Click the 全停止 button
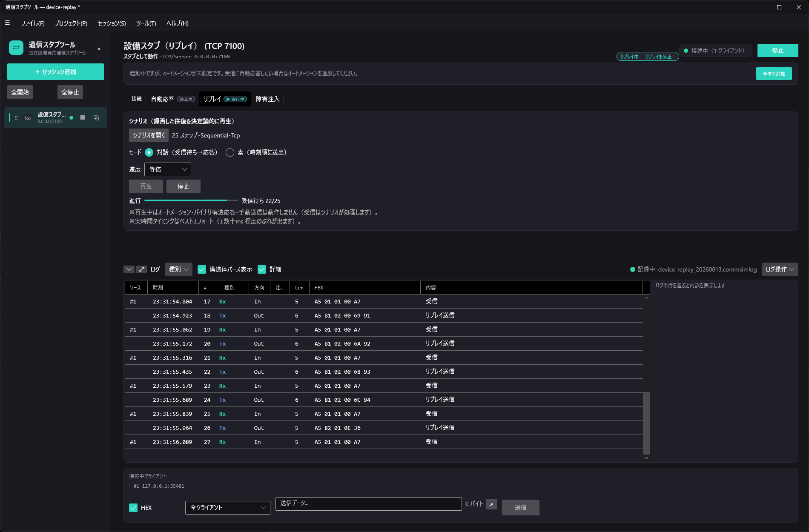The image size is (809, 532). click(x=70, y=92)
